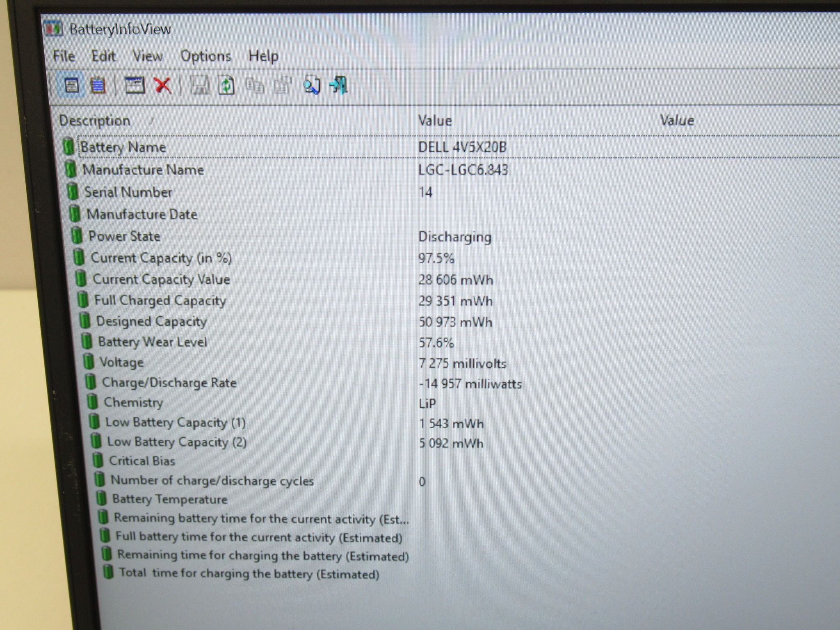
Task: Open the Help menu
Action: 263,56
